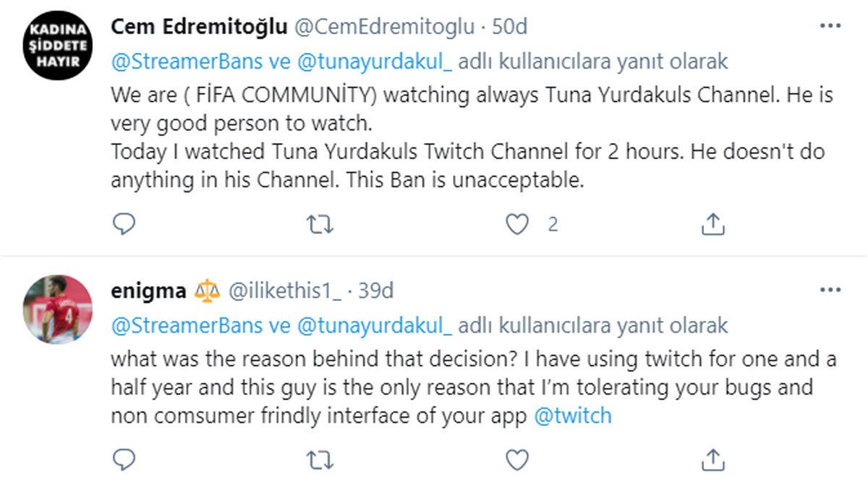The height and width of the screenshot is (488, 868).
Task: Expand replies via the timestamp 50d link
Action: 511,26
